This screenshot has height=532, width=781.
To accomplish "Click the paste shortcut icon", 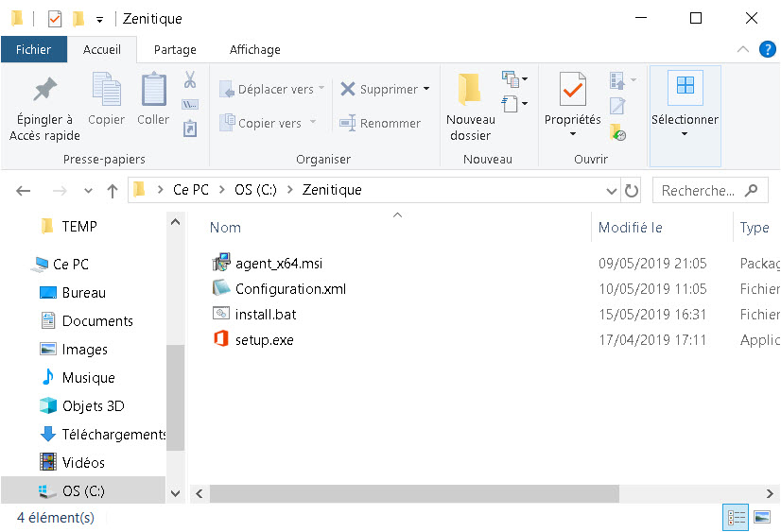I will pos(190,129).
